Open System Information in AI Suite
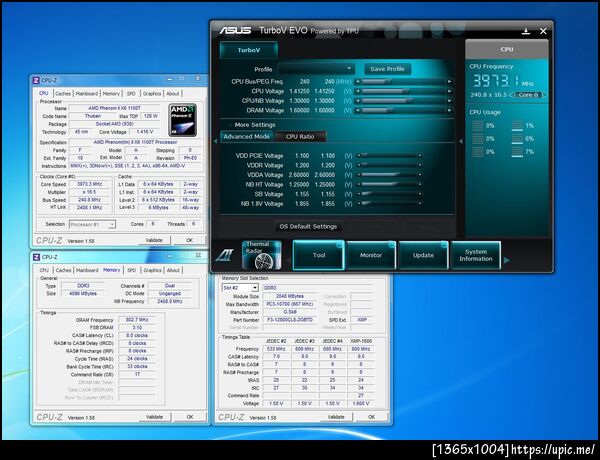 (x=476, y=255)
